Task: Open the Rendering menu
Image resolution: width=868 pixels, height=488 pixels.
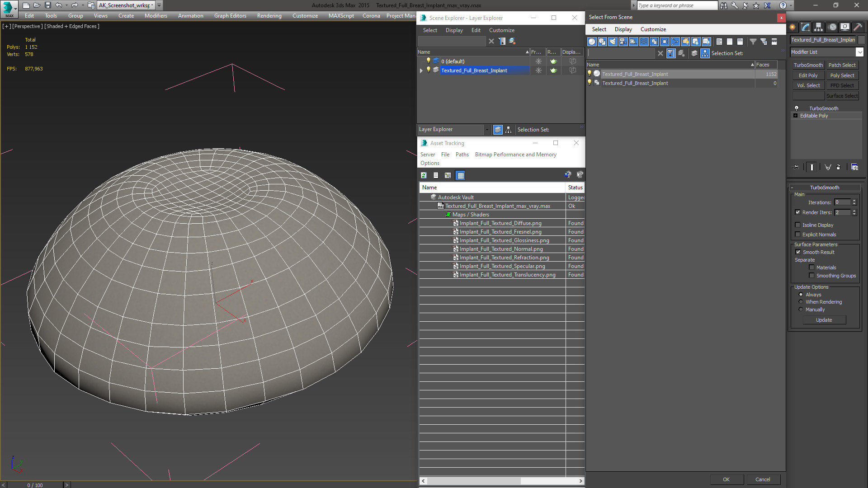Action: (269, 16)
